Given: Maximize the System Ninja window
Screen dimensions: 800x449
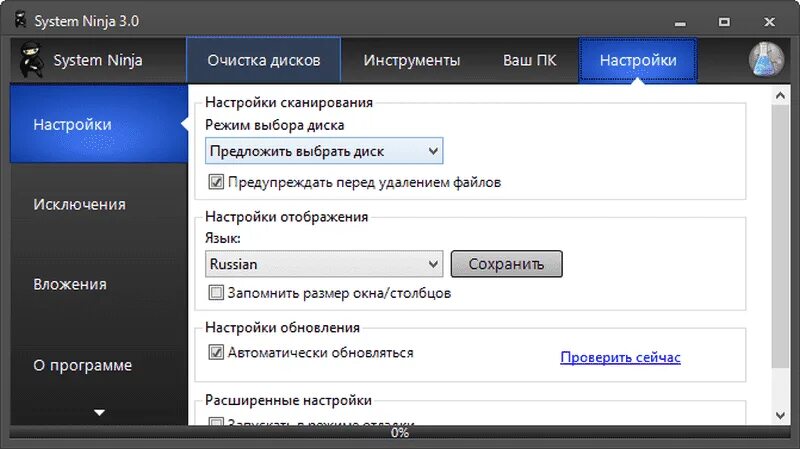Looking at the screenshot, I should tap(724, 22).
